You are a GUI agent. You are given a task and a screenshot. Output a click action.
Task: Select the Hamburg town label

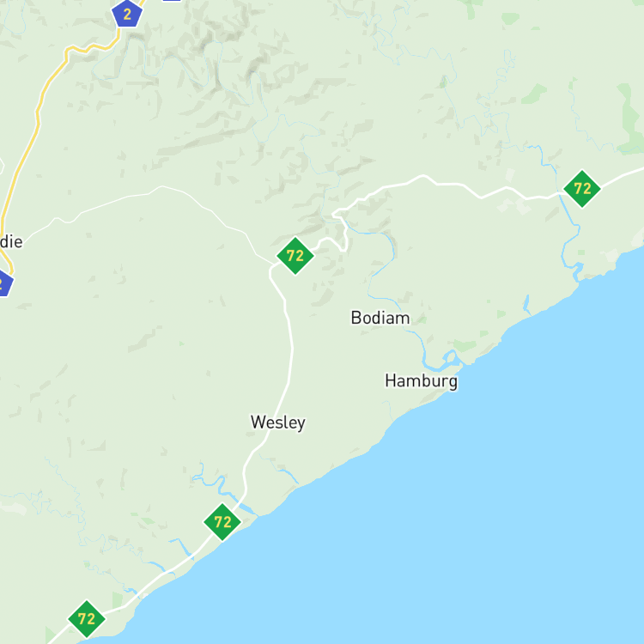pos(421,381)
